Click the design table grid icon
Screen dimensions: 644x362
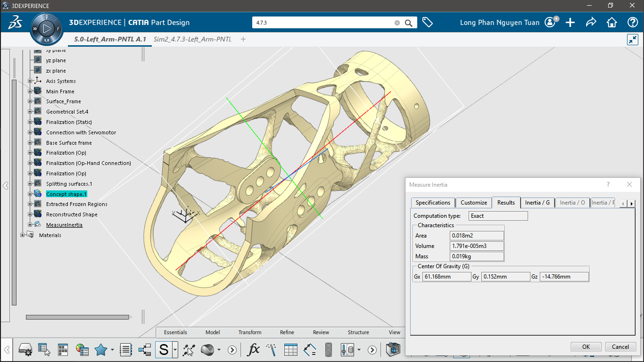tap(291, 350)
